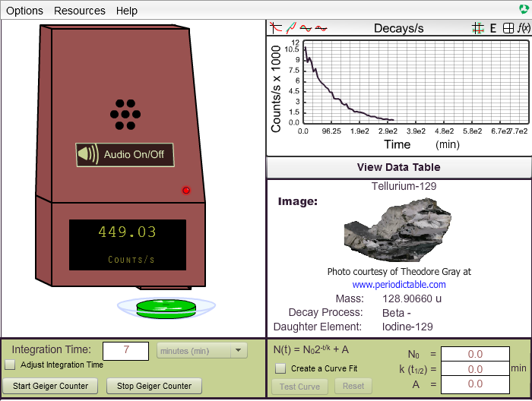This screenshot has width=532, height=401.
Task: Click the 449.03 counts display screen
Action: [128, 245]
